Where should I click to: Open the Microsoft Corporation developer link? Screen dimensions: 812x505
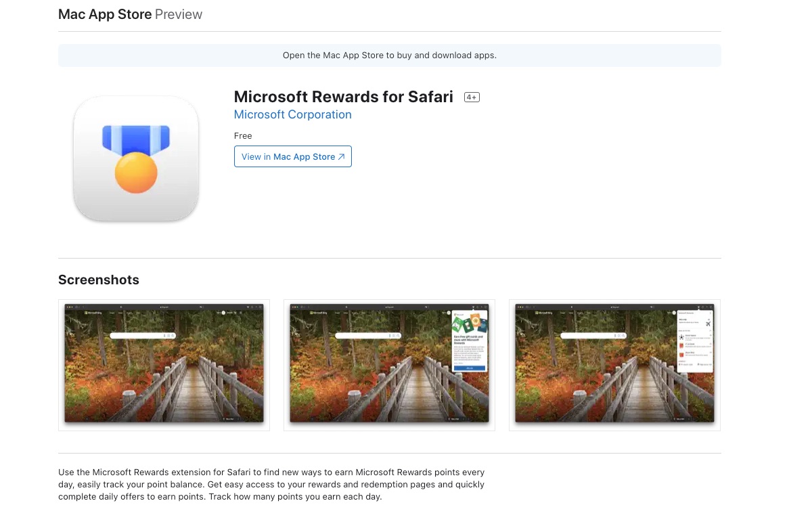pyautogui.click(x=292, y=114)
